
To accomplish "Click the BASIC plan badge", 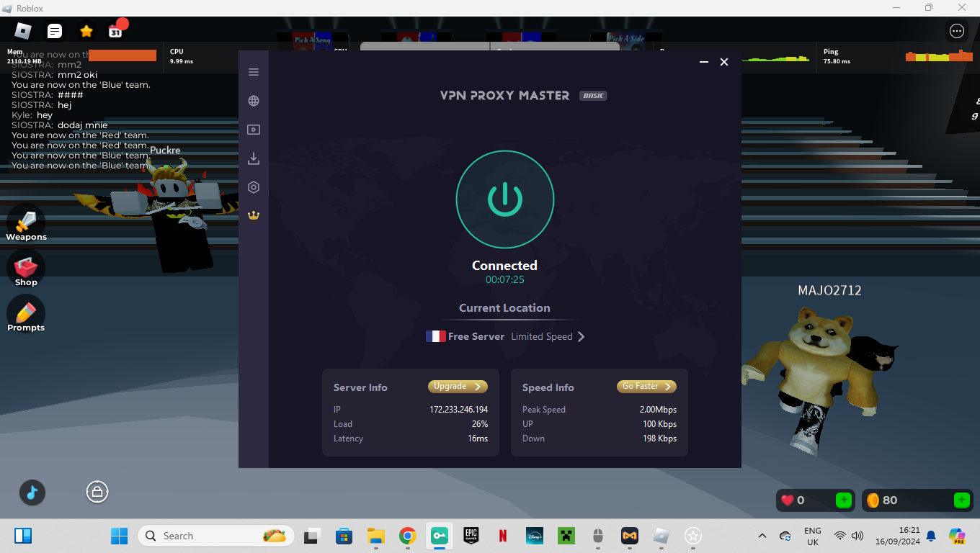I will click(593, 95).
